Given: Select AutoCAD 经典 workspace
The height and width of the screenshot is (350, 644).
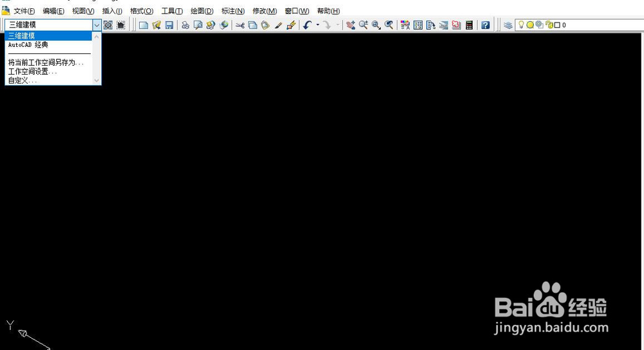Looking at the screenshot, I should (x=28, y=45).
